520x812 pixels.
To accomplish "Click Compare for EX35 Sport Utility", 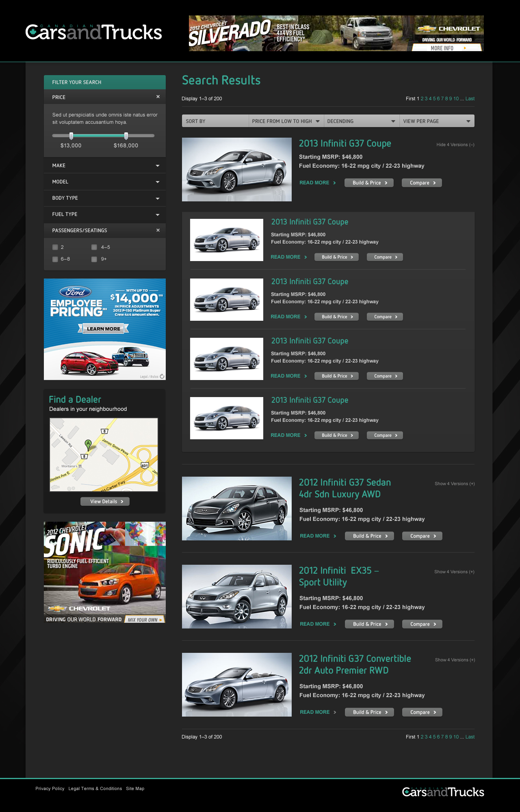I will click(422, 624).
